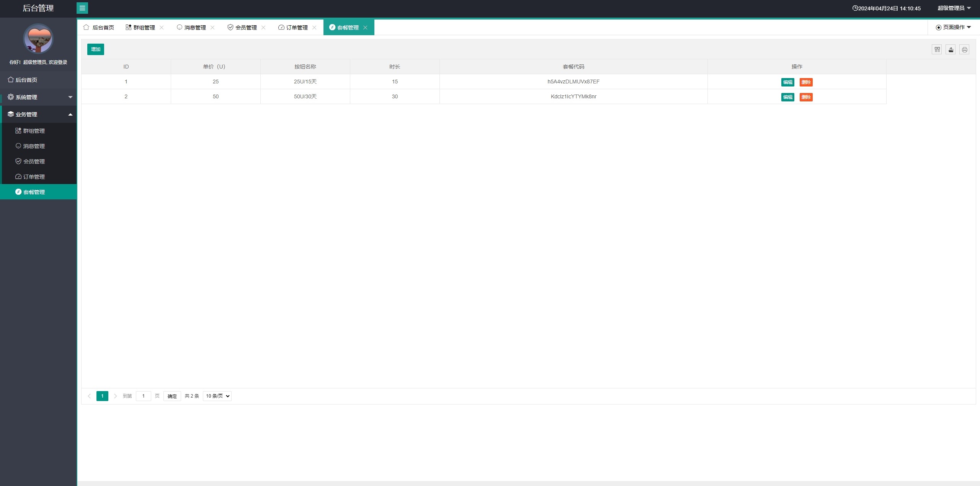Go to next page arrow
Image resolution: width=980 pixels, height=486 pixels.
115,396
